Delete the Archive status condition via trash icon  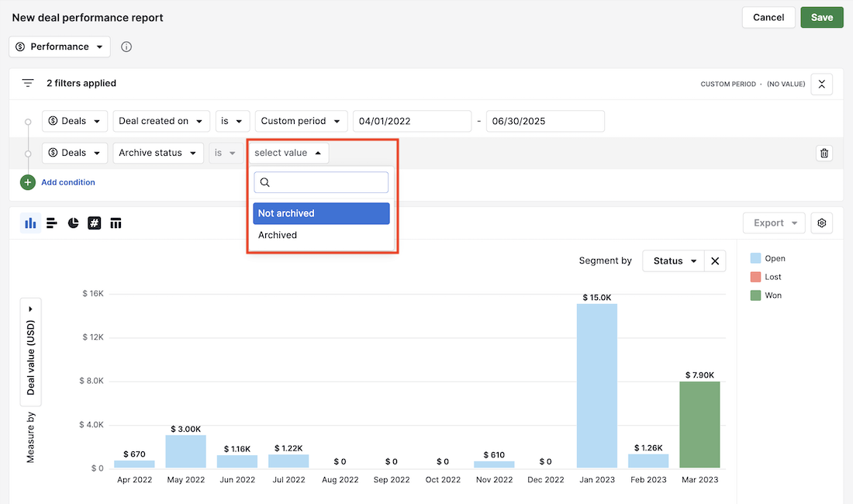click(x=824, y=154)
